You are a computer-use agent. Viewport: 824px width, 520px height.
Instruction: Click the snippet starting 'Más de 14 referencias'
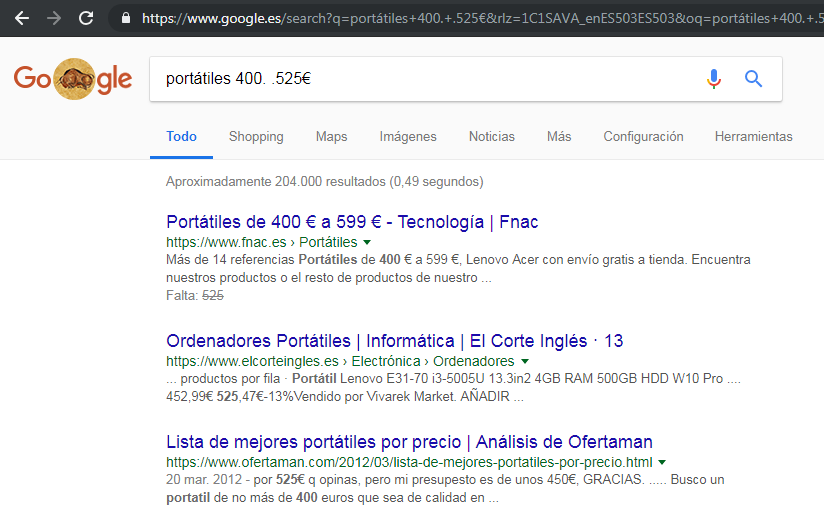[458, 268]
